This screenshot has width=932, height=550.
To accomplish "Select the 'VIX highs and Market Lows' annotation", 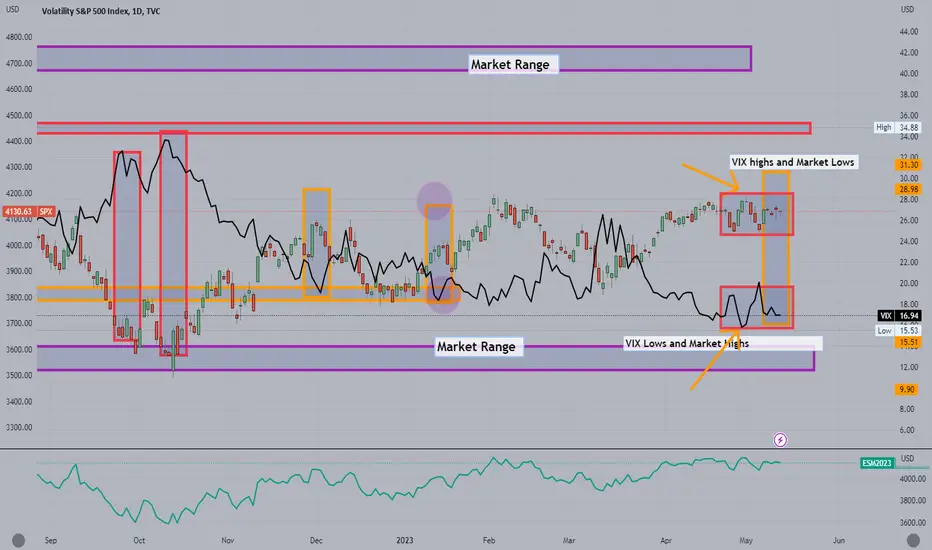I will (x=793, y=162).
